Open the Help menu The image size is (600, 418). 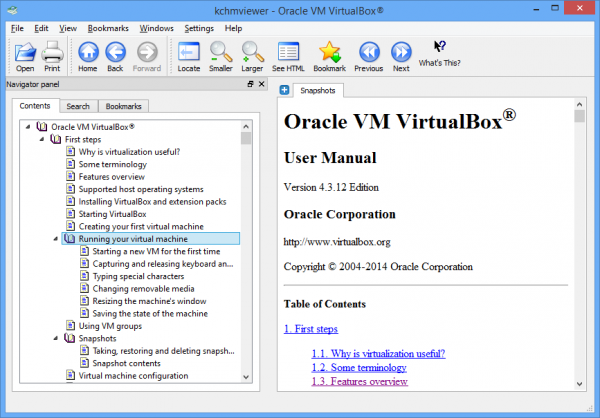[x=233, y=28]
